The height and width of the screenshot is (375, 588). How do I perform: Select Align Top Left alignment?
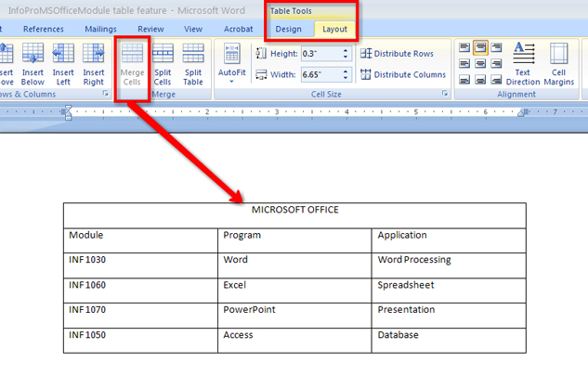click(x=464, y=47)
